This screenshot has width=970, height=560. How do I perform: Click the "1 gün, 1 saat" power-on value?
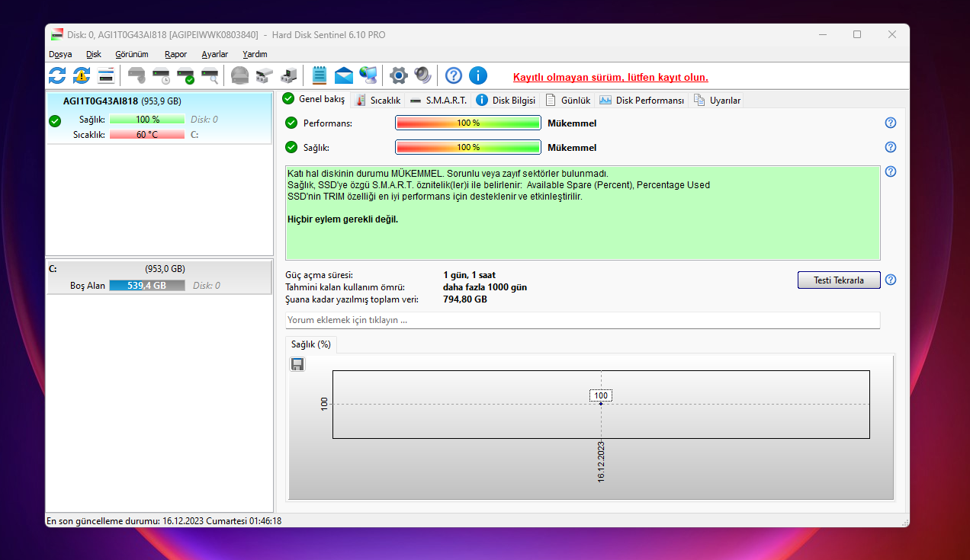click(469, 275)
